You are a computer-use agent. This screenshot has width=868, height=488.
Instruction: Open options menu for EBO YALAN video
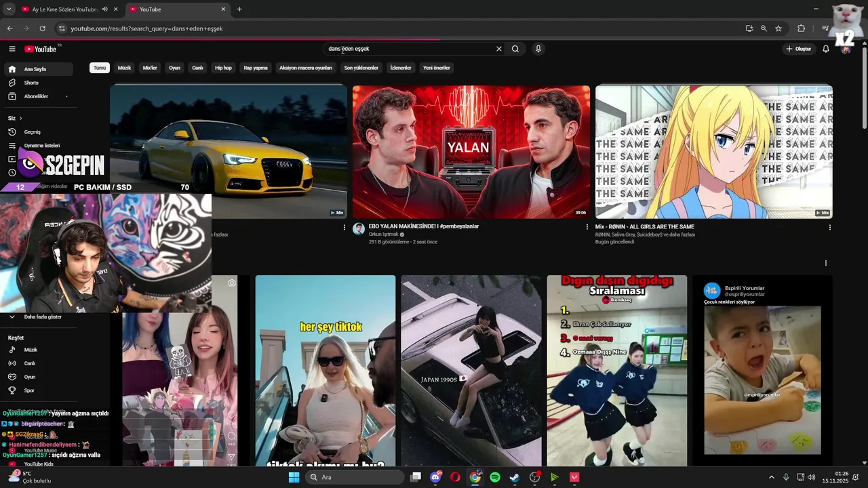[587, 227]
